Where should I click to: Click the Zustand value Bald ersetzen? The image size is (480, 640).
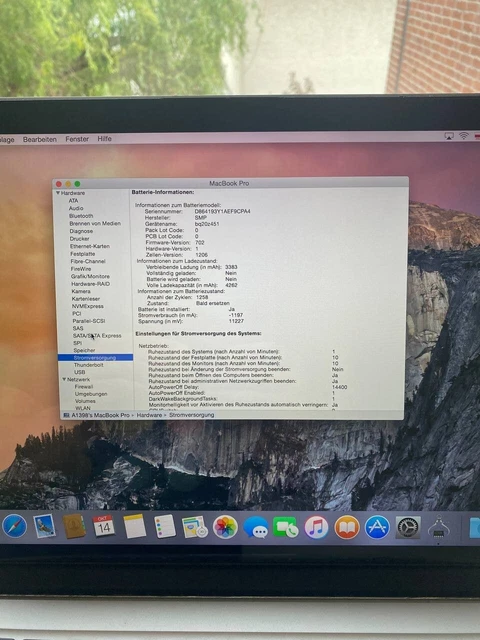(213, 303)
